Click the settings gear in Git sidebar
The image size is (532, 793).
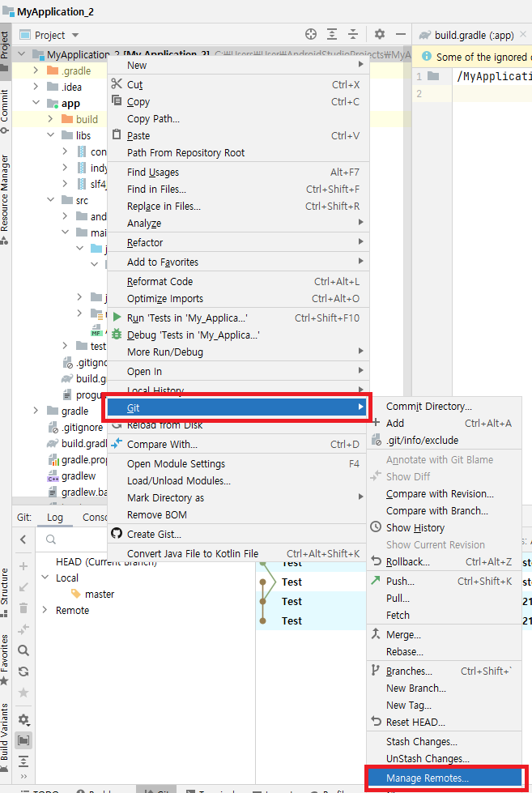[23, 719]
